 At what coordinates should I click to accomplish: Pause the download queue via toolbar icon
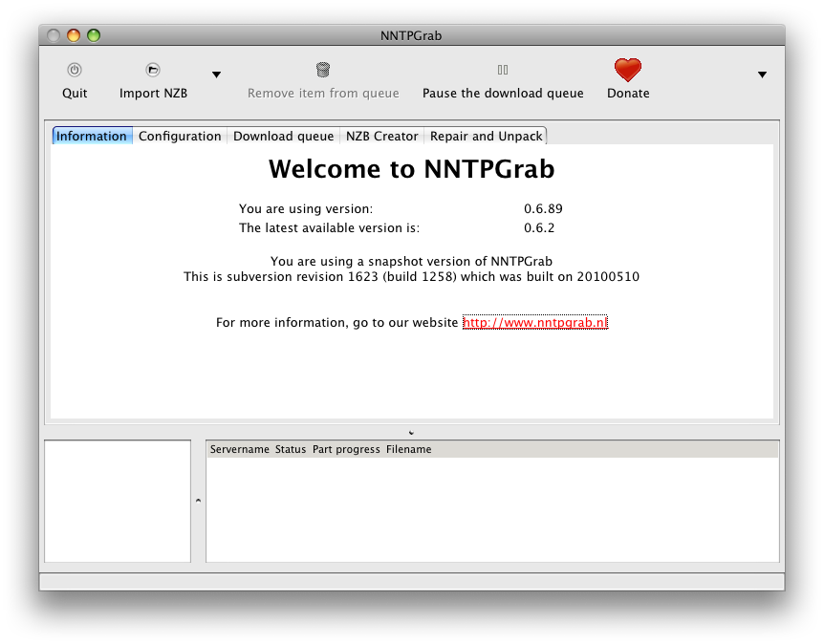point(503,70)
